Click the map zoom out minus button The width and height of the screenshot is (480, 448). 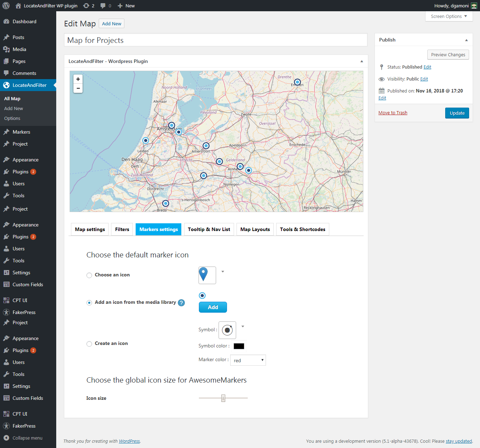(78, 88)
